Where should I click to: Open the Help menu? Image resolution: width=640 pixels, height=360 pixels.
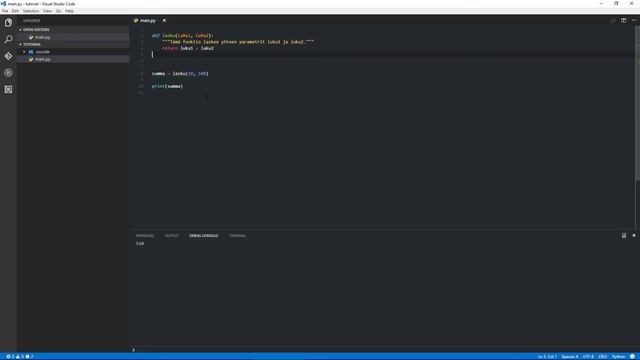pyautogui.click(x=69, y=11)
